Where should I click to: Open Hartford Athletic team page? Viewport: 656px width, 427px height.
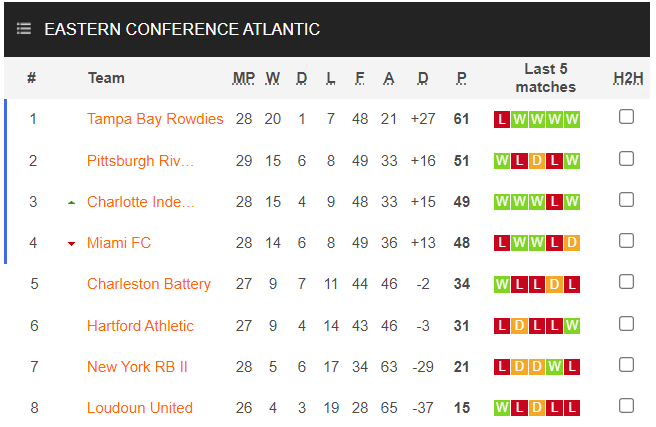tap(140, 326)
